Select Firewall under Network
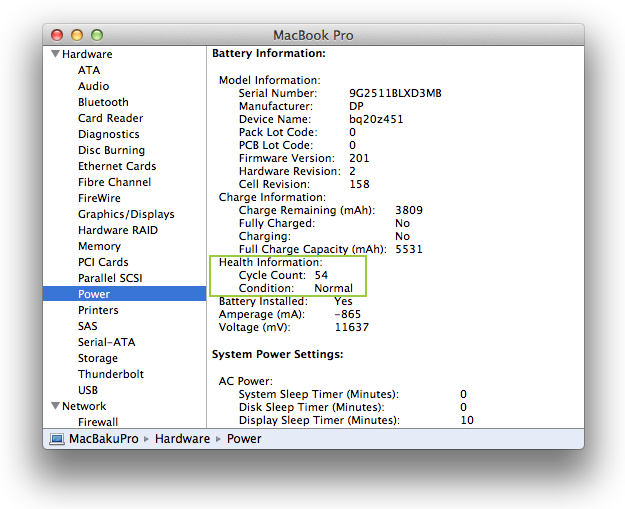The image size is (625, 509). (98, 422)
